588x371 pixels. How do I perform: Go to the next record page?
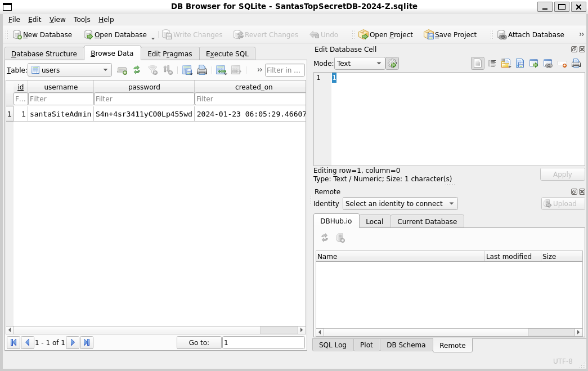[73, 342]
